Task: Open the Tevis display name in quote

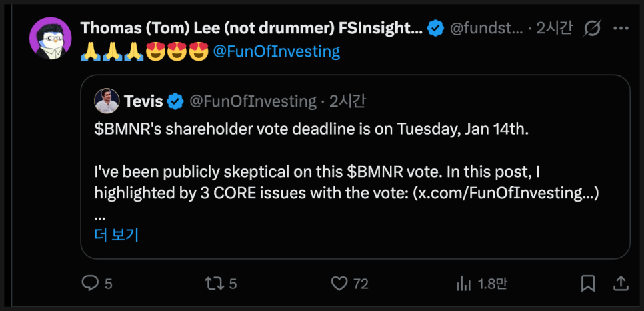Action: (x=143, y=101)
